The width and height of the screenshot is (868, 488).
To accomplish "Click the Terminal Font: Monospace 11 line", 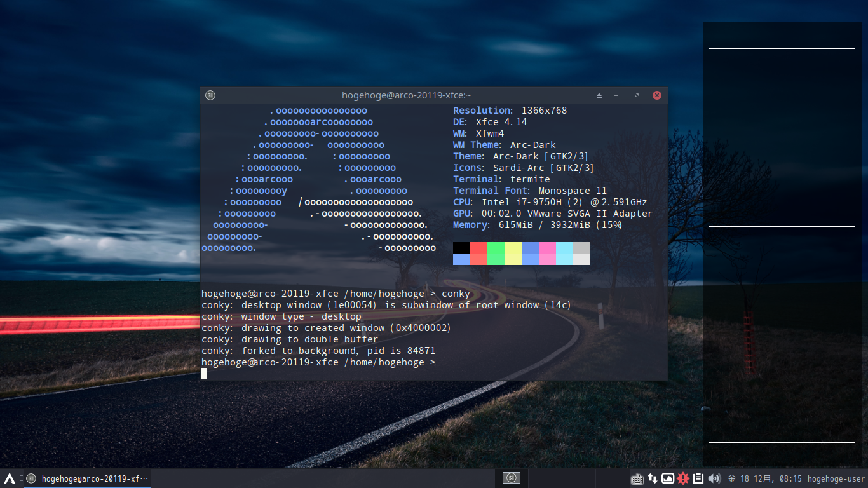I will pos(530,191).
